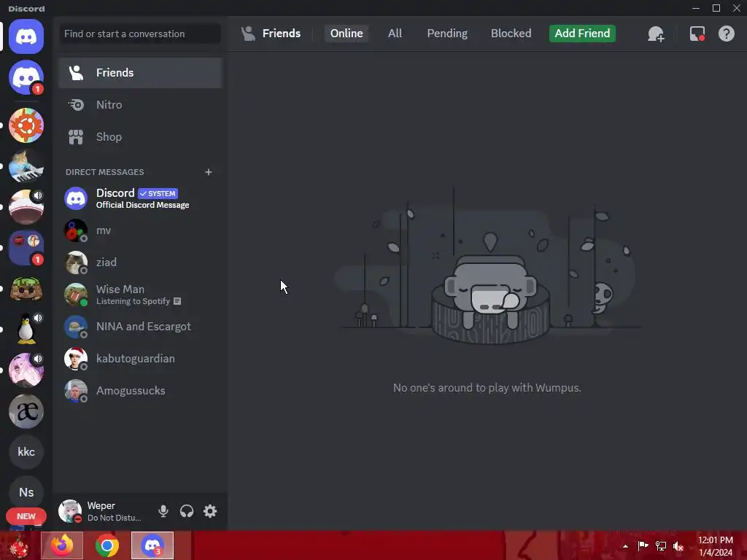This screenshot has width=747, height=560.
Task: Click the New Group DM icon
Action: [656, 34]
